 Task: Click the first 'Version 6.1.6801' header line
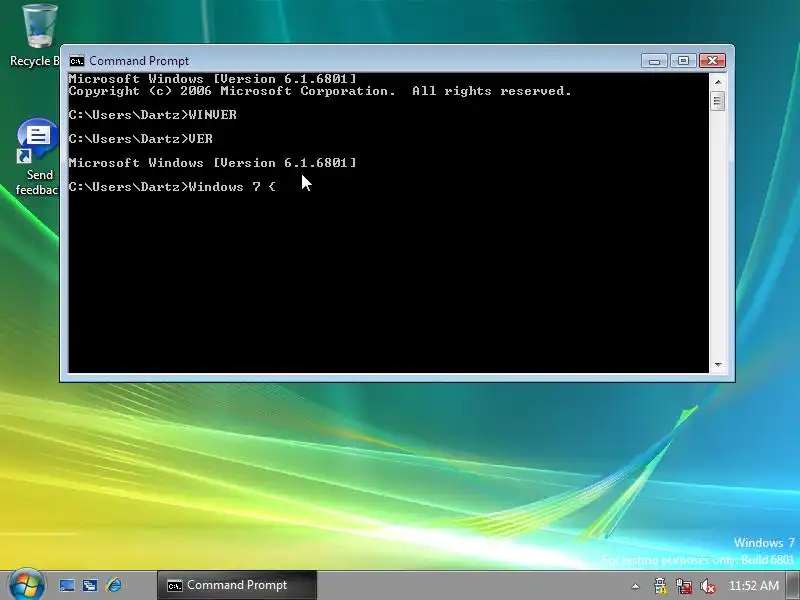click(212, 79)
